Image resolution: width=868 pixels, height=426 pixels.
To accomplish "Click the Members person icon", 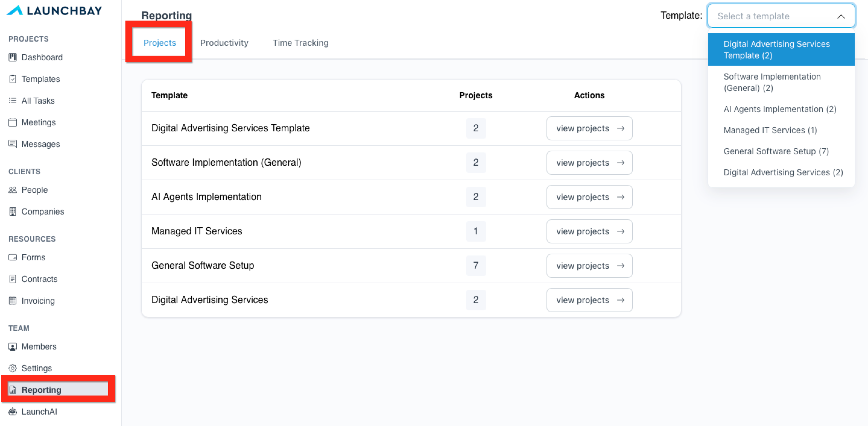I will click(12, 347).
